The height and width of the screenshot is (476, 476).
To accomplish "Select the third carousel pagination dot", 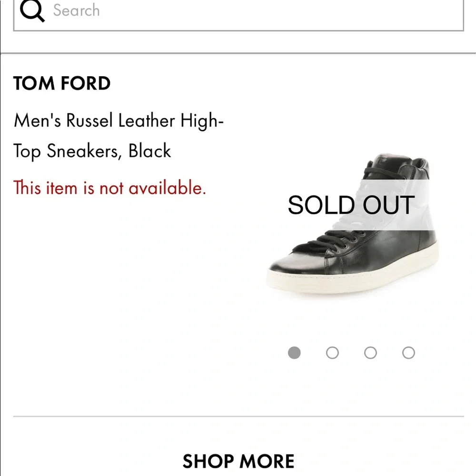I will [x=370, y=353].
